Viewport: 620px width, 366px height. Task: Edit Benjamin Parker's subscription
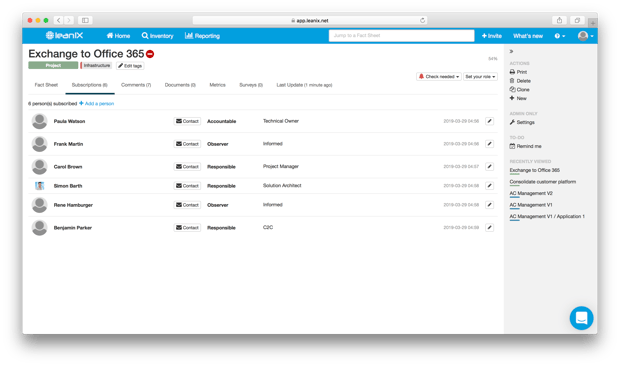[490, 227]
